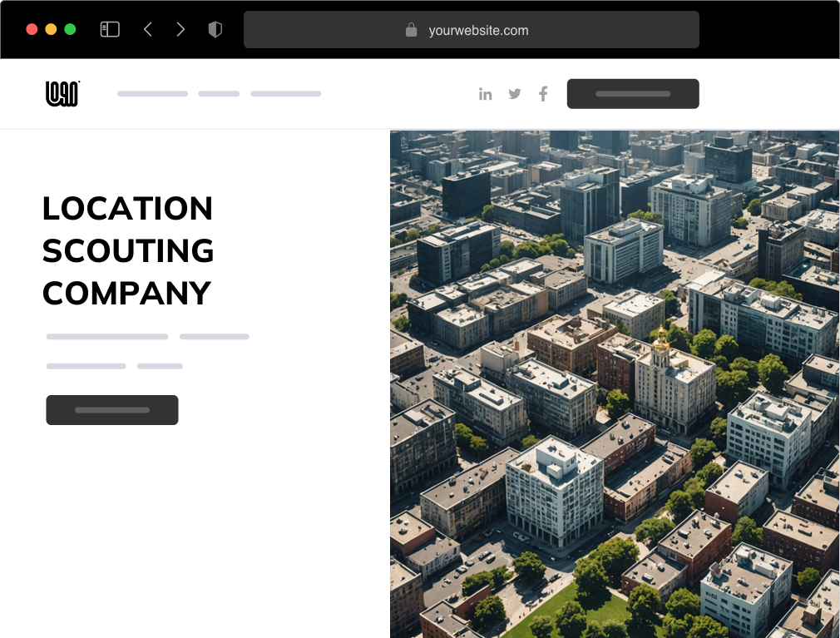
Task: Click the aerial city photo
Action: click(x=615, y=384)
